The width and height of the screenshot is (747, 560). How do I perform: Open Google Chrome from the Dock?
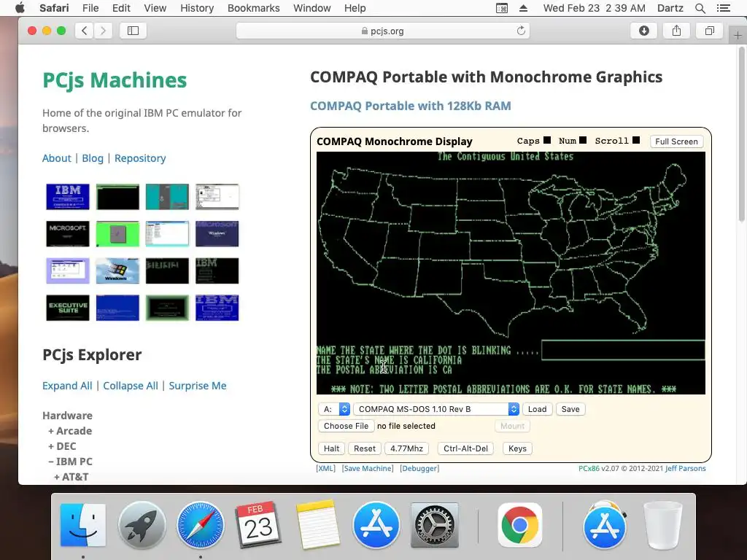coord(519,525)
